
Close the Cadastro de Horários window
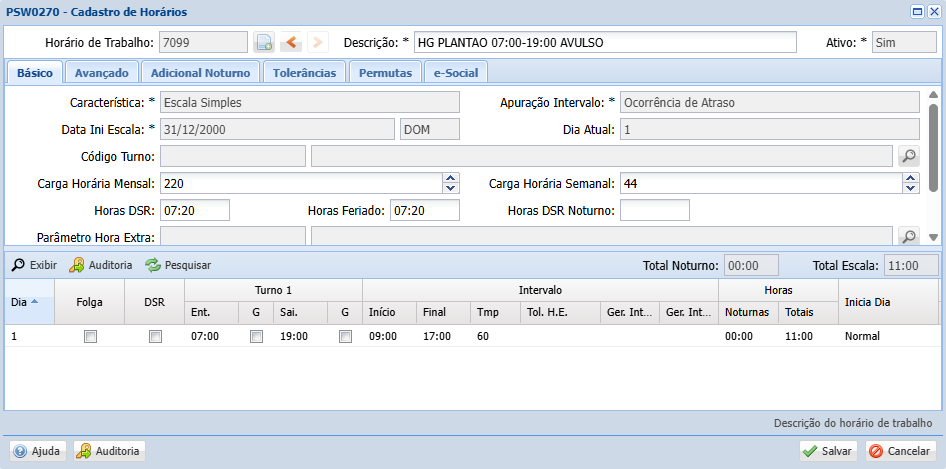(934, 11)
